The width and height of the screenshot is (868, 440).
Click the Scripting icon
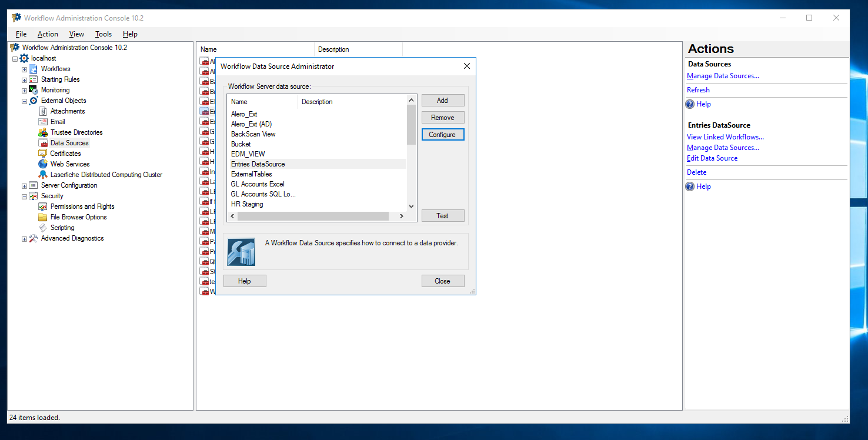click(43, 228)
